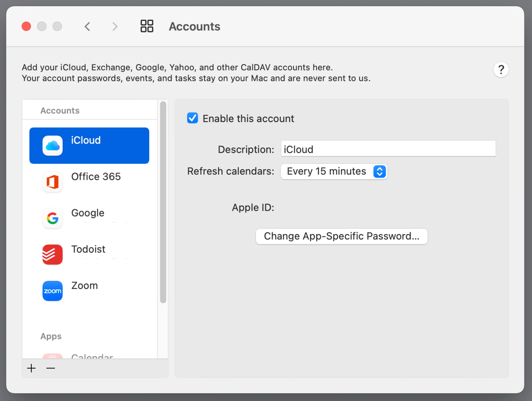This screenshot has width=532, height=401.
Task: Select the Todoist account icon
Action: pos(52,255)
